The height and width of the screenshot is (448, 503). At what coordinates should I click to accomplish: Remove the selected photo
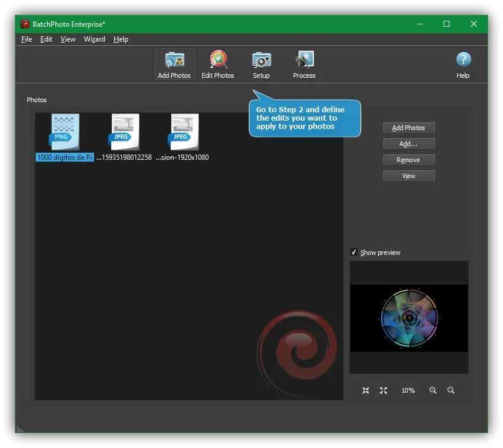408,160
